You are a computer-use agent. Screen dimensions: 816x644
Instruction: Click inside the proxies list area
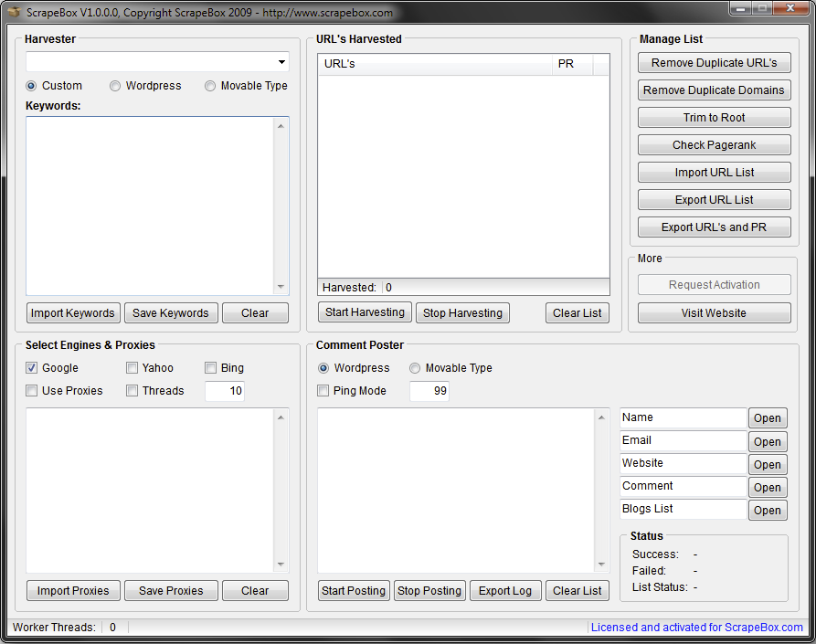[x=150, y=491]
